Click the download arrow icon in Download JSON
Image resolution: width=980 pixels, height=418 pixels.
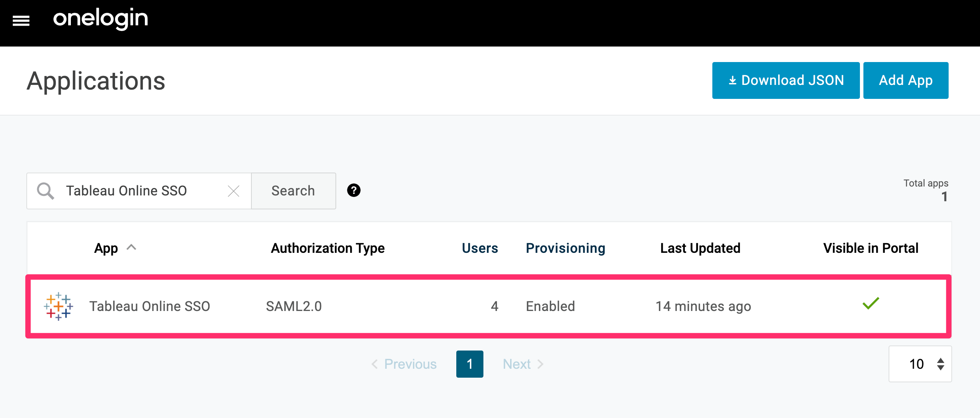point(732,80)
